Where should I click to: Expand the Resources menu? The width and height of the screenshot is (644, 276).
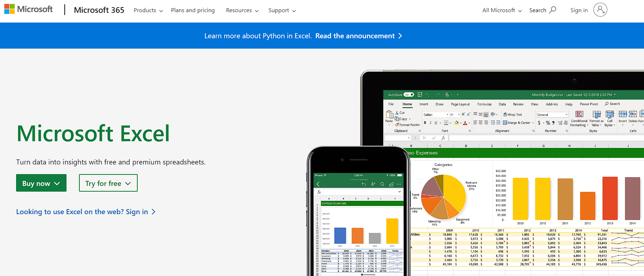coord(242,10)
